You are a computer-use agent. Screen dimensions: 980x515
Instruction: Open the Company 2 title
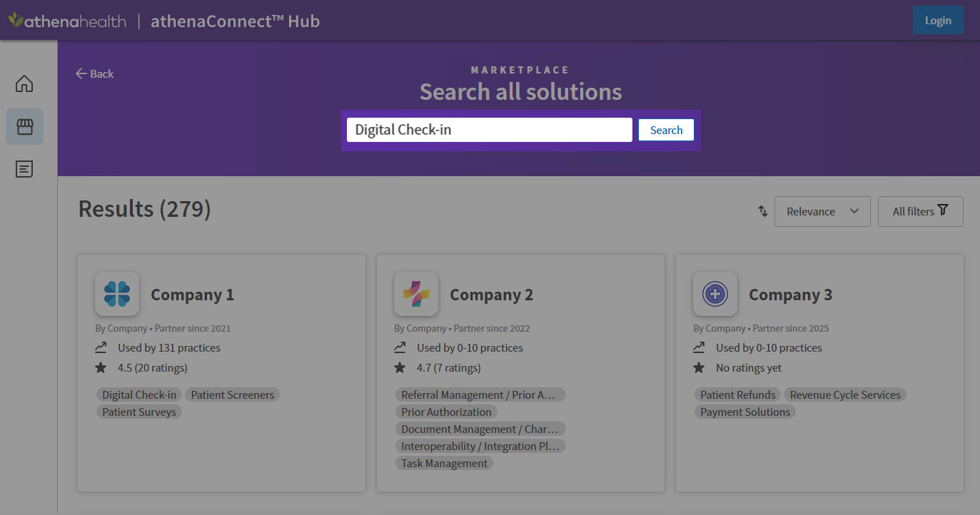pyautogui.click(x=491, y=295)
